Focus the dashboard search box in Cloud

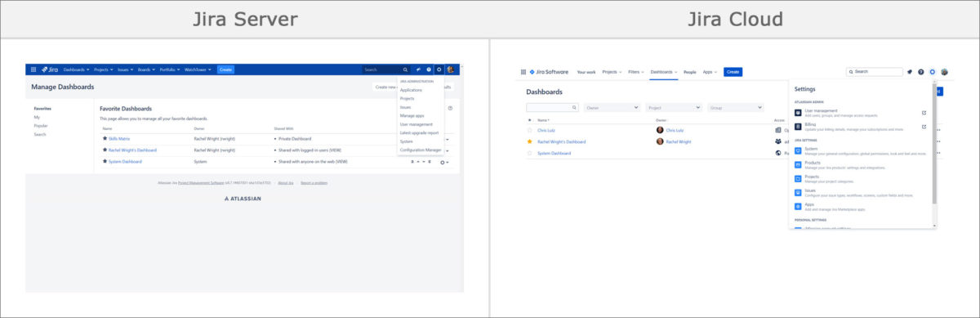pos(553,107)
